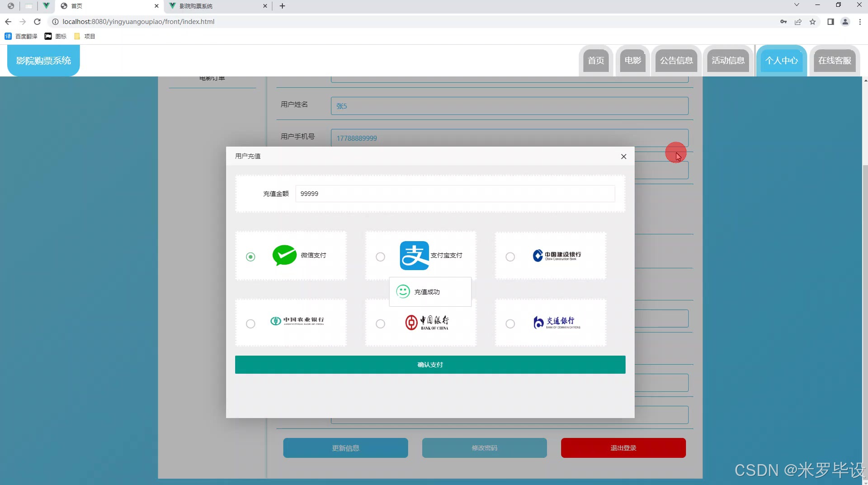The image size is (868, 485).
Task: Click the 更新信息 button
Action: tap(345, 448)
